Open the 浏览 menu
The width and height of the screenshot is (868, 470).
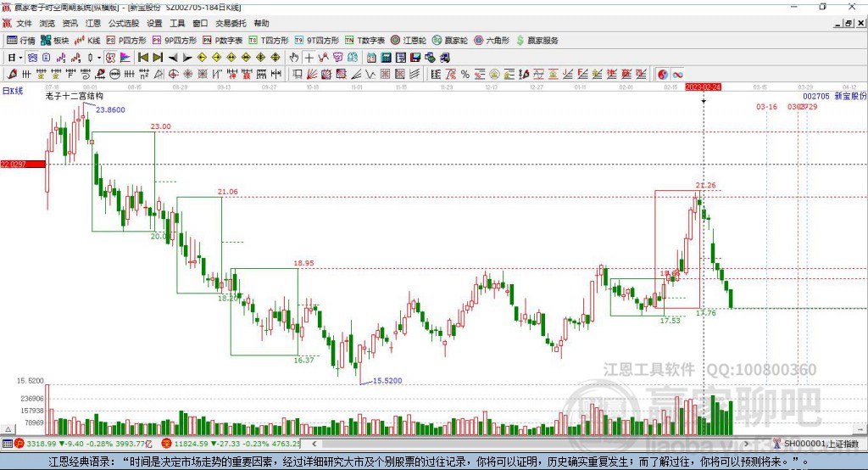point(47,23)
